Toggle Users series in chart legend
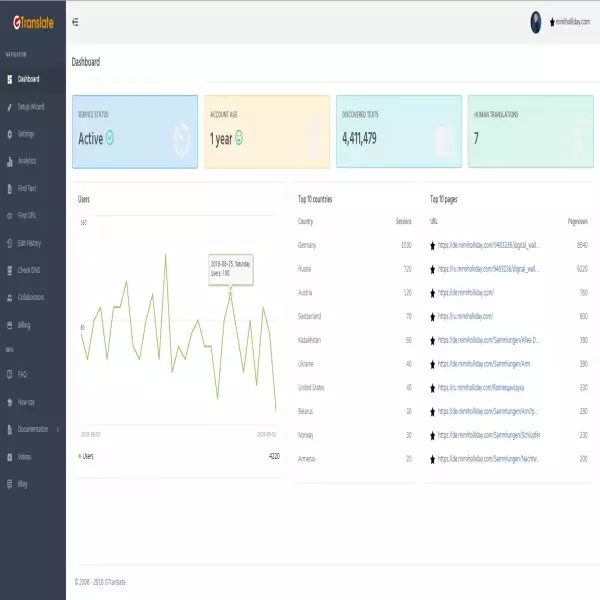The image size is (600, 600). [x=87, y=455]
